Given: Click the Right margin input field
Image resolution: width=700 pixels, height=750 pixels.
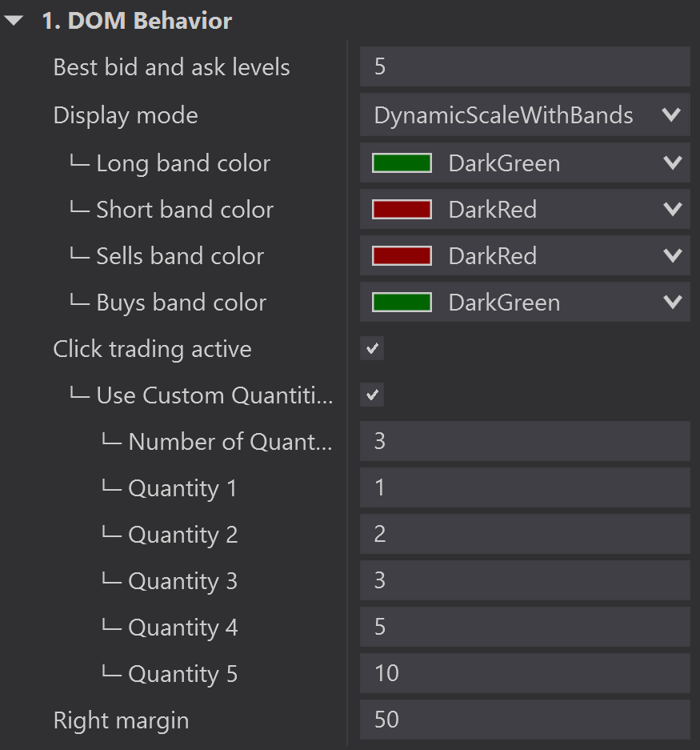Looking at the screenshot, I should [x=524, y=720].
